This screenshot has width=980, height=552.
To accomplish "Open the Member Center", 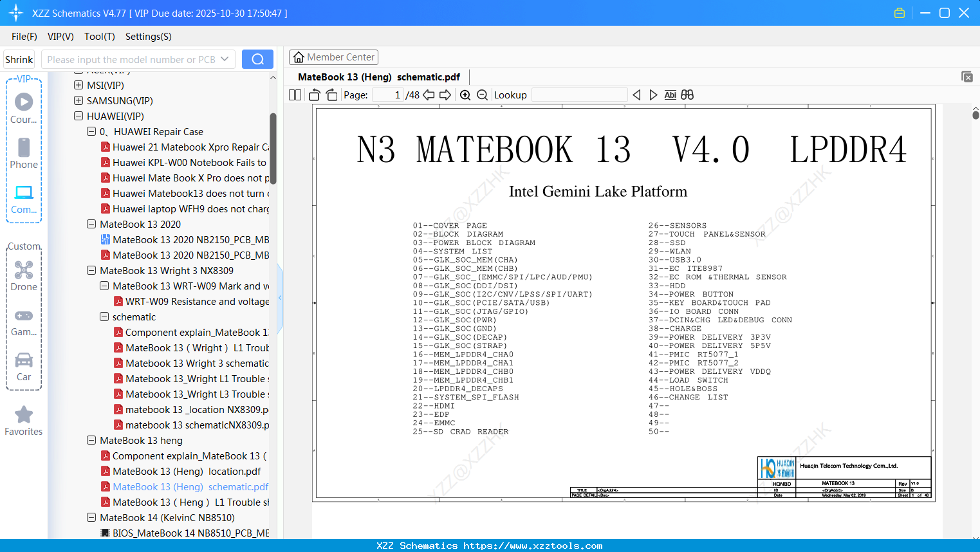I will click(333, 57).
